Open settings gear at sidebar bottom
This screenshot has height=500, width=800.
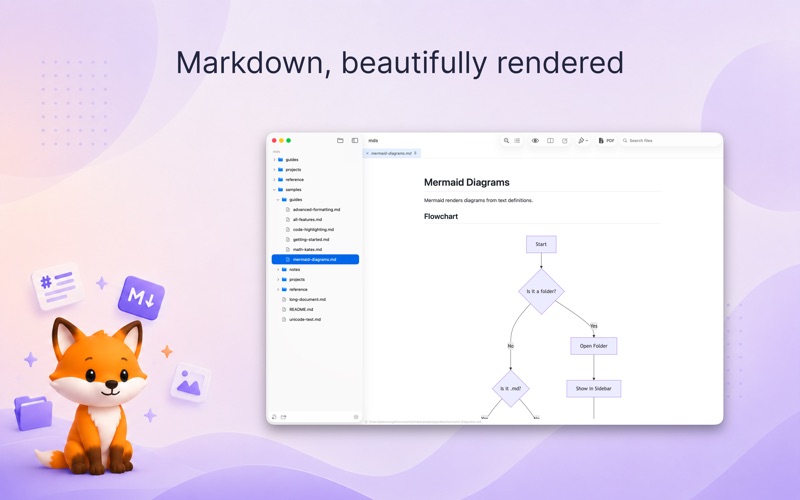pos(356,417)
